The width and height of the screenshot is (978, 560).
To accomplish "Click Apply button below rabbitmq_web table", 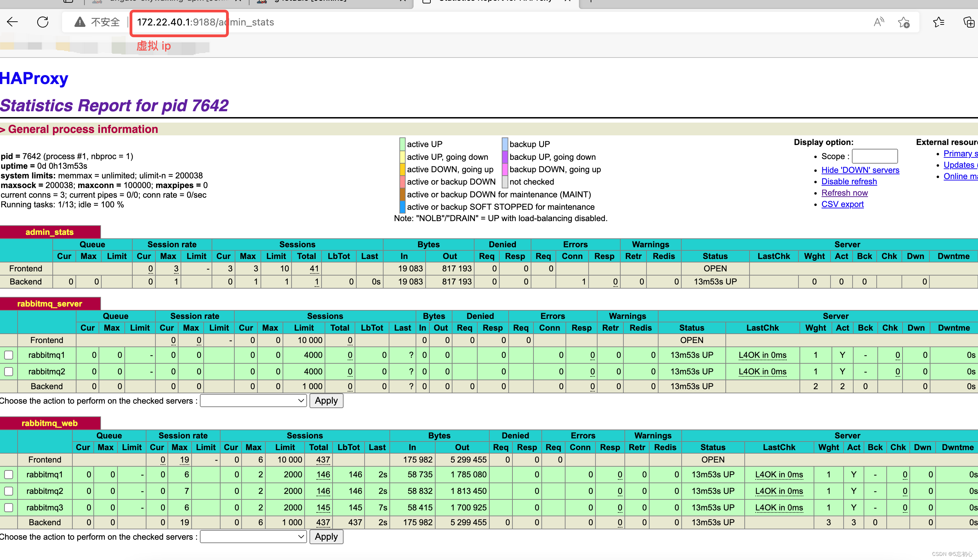I will point(326,537).
